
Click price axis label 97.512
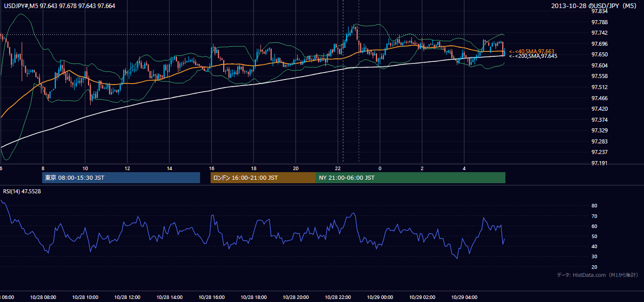tap(600, 87)
